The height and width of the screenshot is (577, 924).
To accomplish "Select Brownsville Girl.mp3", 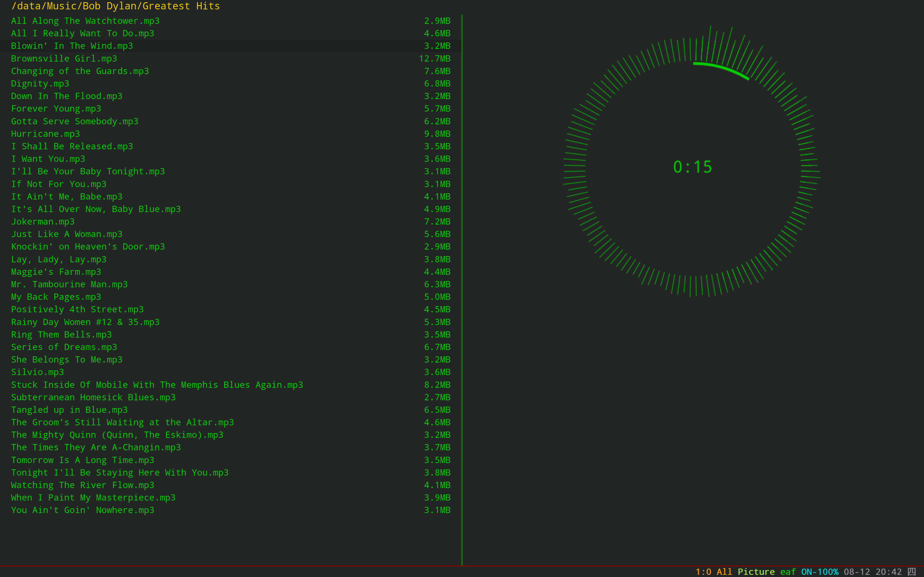I will 64,58.
